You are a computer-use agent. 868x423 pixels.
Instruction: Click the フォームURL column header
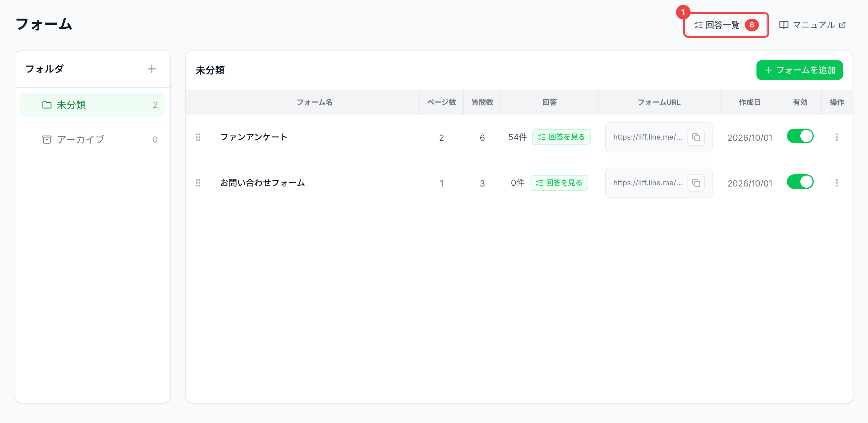659,102
